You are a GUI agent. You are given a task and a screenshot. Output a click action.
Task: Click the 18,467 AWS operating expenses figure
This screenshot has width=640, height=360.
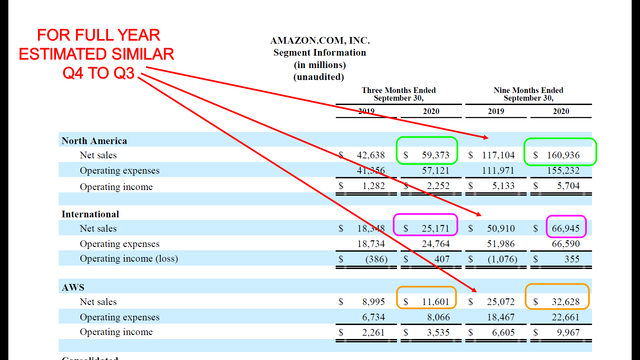tap(500, 317)
